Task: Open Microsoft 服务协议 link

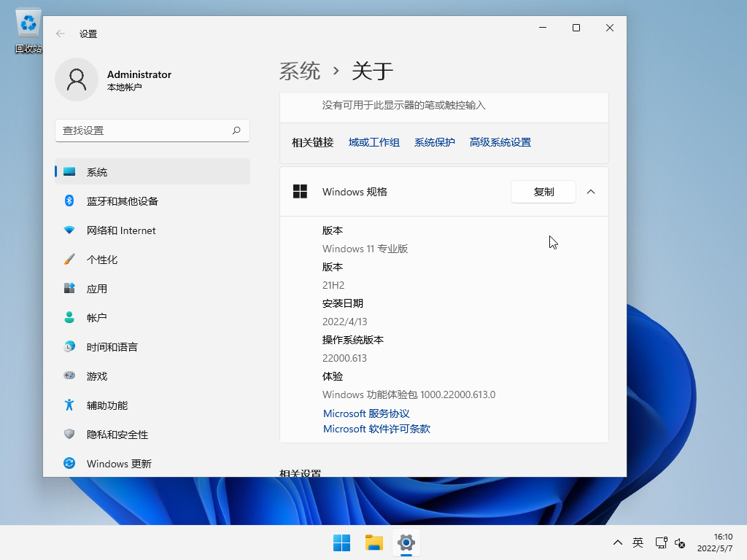Action: coord(365,413)
